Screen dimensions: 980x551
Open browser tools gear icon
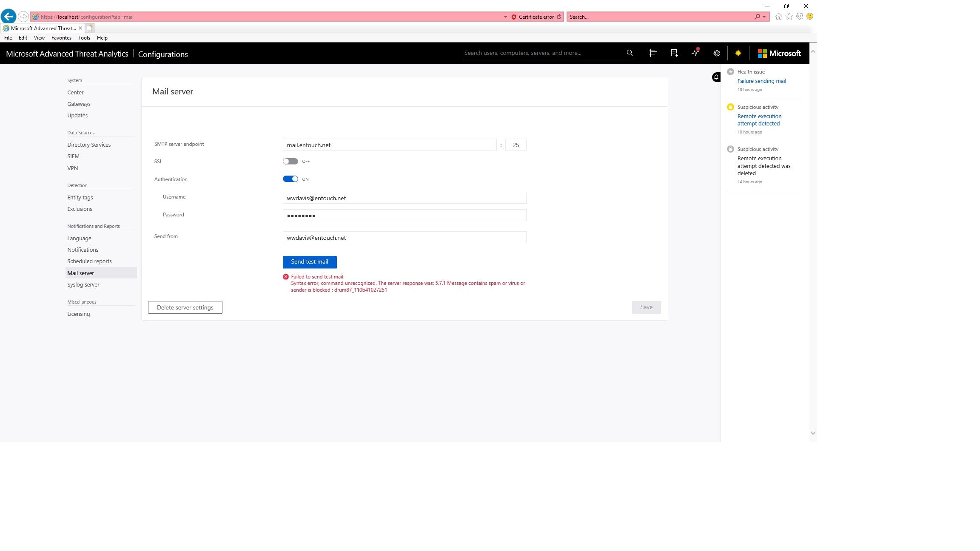click(800, 17)
